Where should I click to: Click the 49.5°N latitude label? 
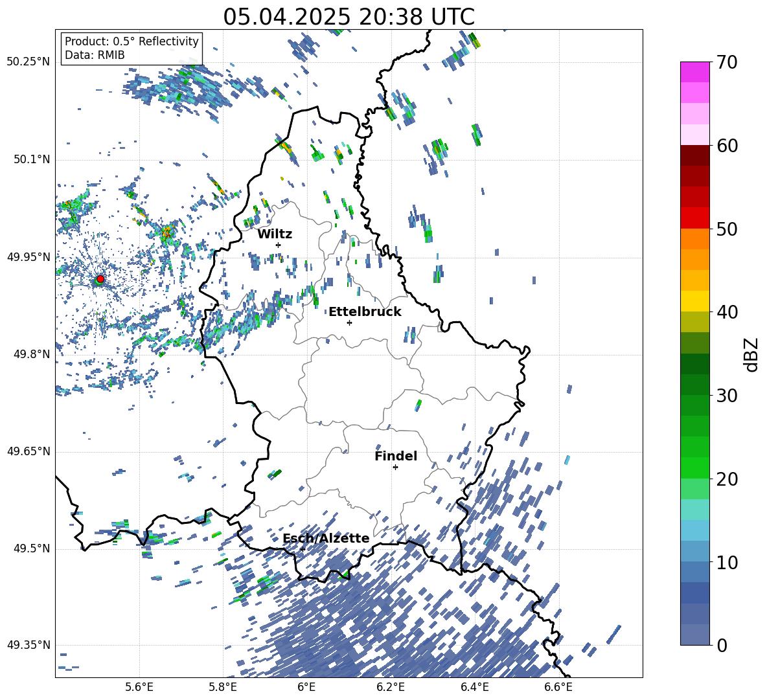coord(31,548)
